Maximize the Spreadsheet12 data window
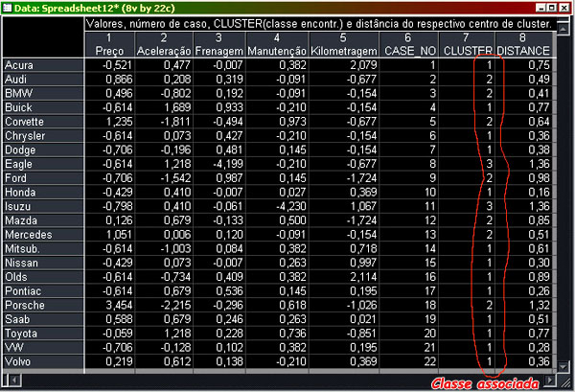Screen dimensions: 575x392 [x=552, y=8]
